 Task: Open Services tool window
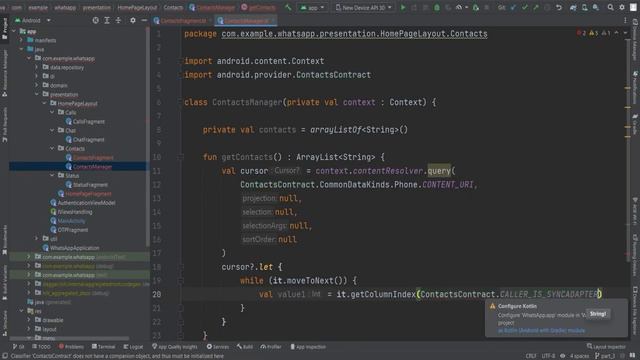click(218, 347)
